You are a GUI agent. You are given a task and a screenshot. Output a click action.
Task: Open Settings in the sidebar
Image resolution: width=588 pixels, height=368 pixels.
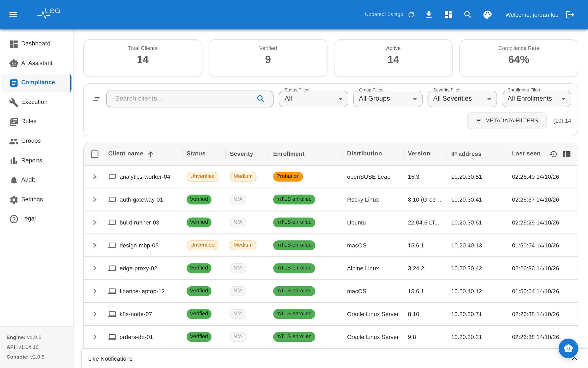(36, 199)
